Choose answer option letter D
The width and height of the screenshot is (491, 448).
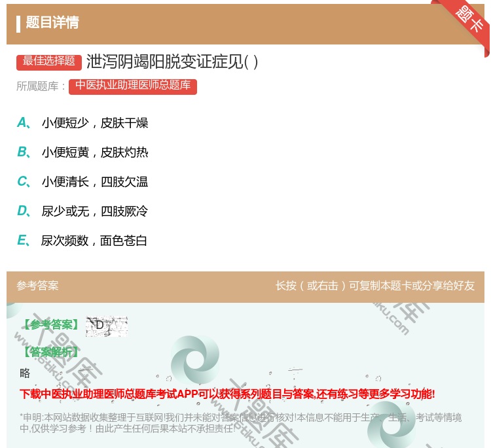(x=23, y=211)
